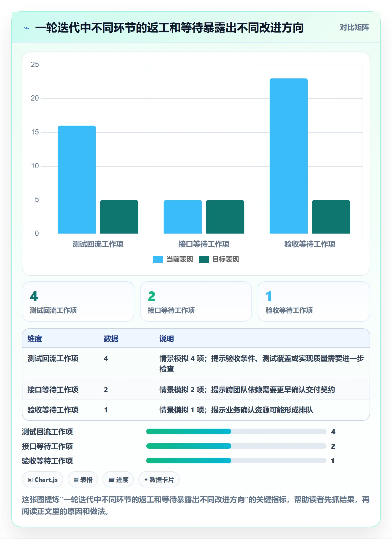Image resolution: width=392 pixels, height=539 pixels.
Task: Select the 验收等待工作项 axis label
Action: coord(310,244)
